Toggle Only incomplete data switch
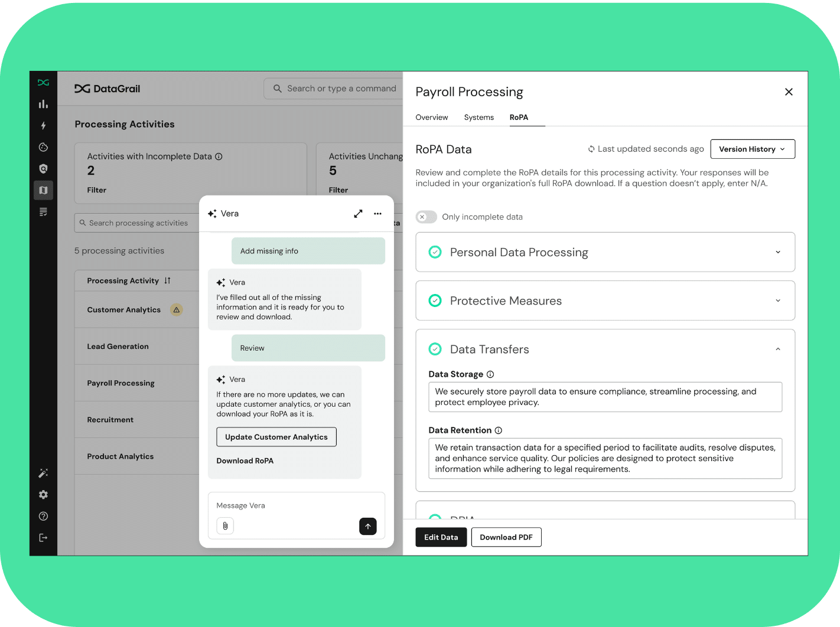 pos(426,217)
